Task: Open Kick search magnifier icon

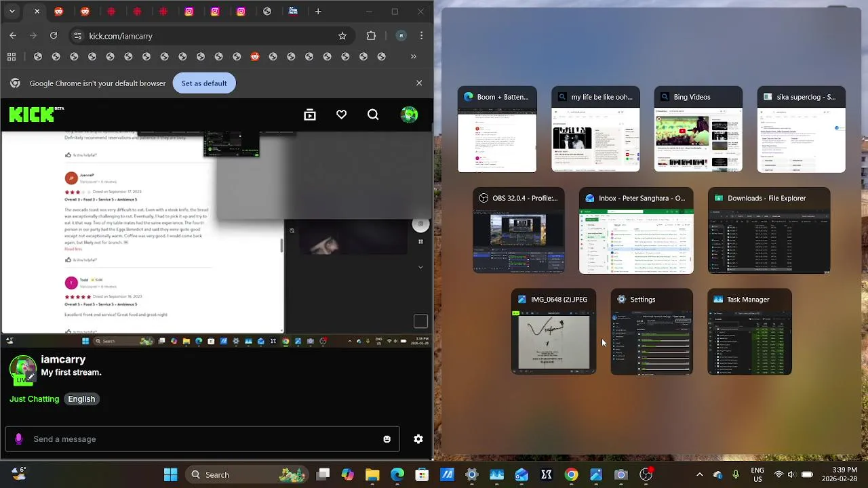Action: (x=373, y=115)
